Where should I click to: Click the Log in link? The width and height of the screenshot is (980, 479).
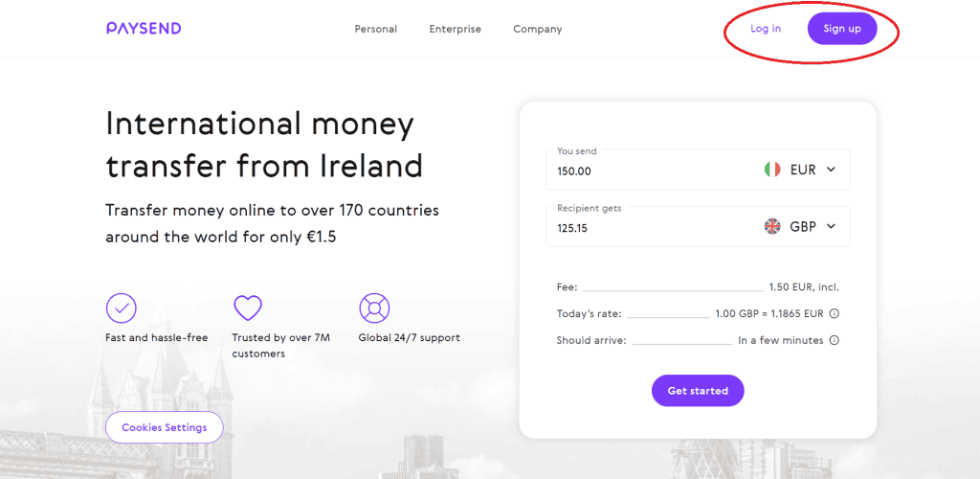[x=766, y=29]
